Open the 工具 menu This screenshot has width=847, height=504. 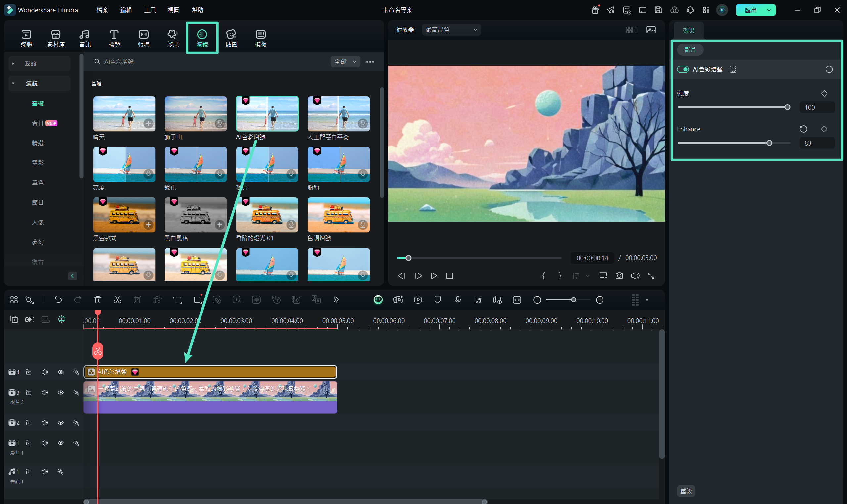click(x=150, y=10)
